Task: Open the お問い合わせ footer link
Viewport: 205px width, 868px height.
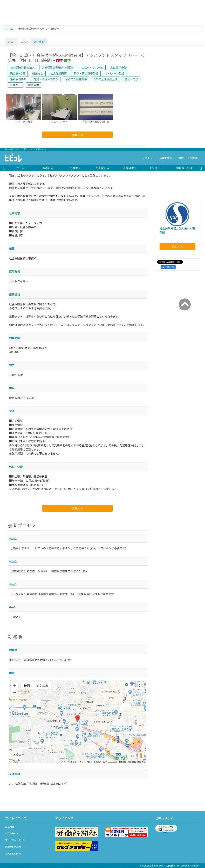Action: click(x=12, y=833)
